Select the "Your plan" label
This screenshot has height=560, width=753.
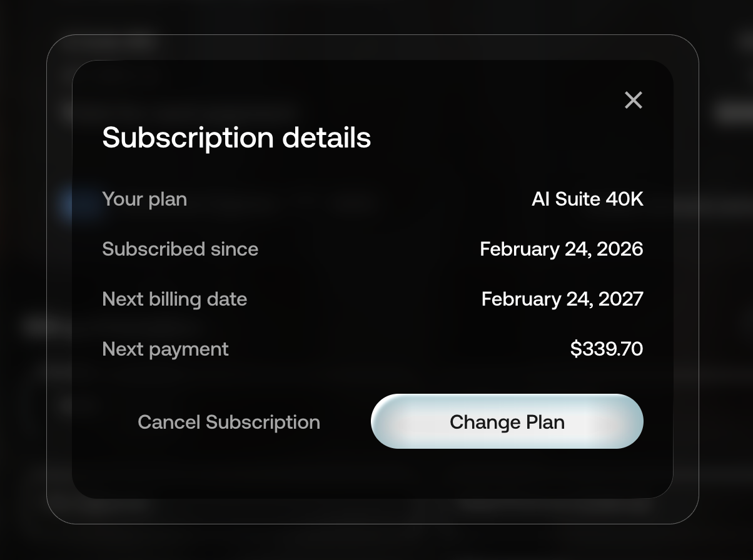tap(144, 199)
